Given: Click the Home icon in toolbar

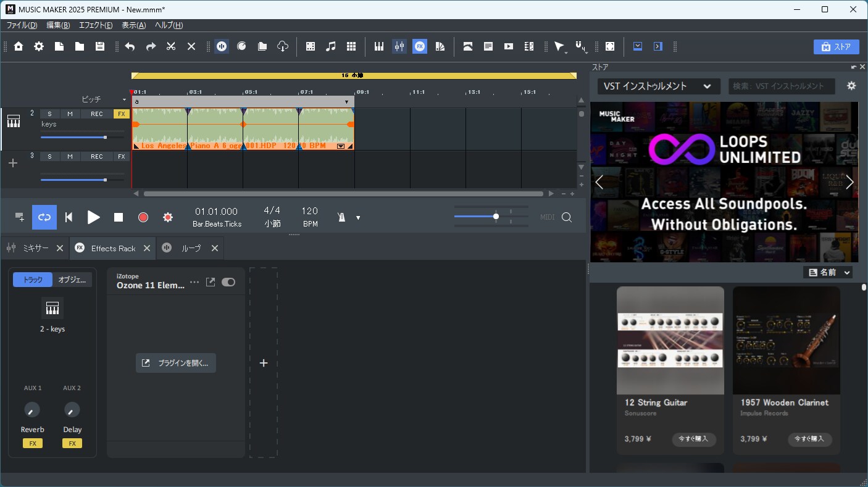Looking at the screenshot, I should pos(19,46).
